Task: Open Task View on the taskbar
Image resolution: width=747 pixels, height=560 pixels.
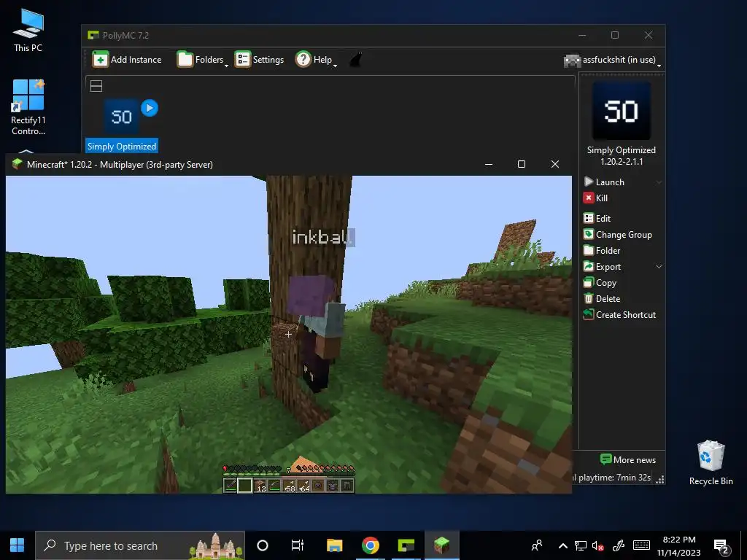Action: tap(298, 545)
